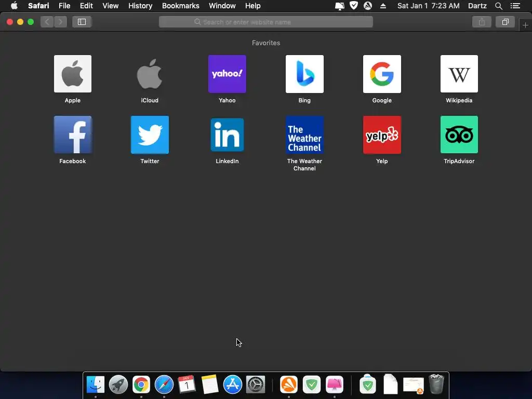Click the round striped-globe menu bar icon
The height and width of the screenshot is (399, 532).
(x=368, y=6)
